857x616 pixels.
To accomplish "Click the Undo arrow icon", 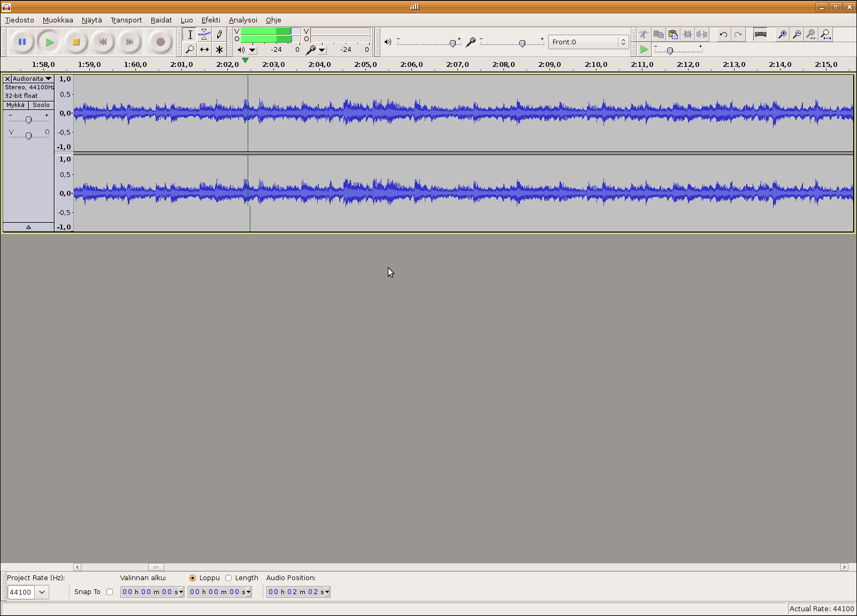I will pyautogui.click(x=723, y=35).
